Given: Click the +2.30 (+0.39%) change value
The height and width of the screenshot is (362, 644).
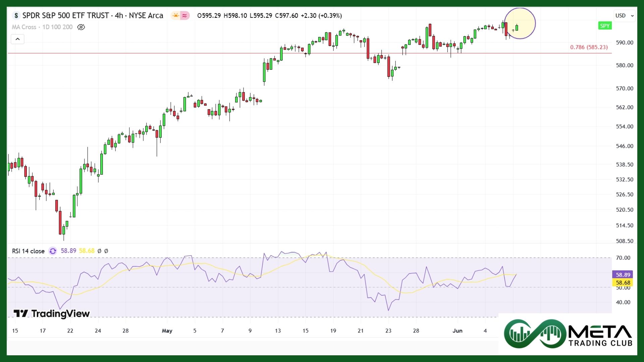Looking at the screenshot, I should tap(321, 16).
